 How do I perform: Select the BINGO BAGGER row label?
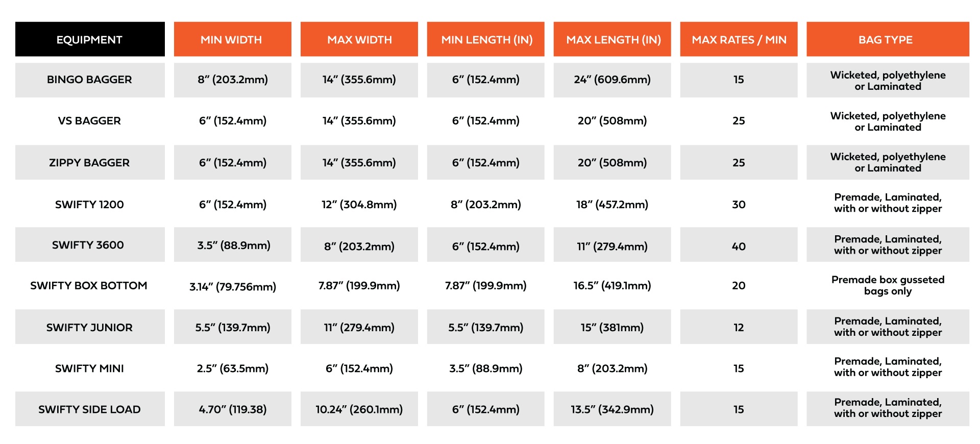click(x=89, y=80)
